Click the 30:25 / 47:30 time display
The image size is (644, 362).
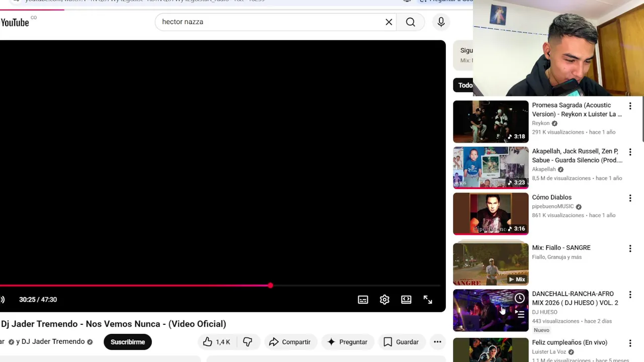pyautogui.click(x=38, y=300)
